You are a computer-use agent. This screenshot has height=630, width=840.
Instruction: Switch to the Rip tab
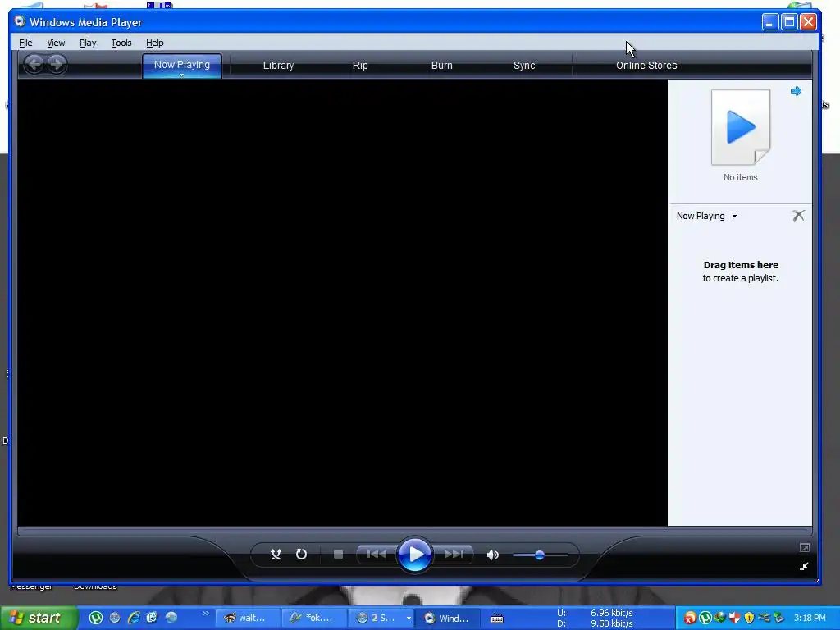pyautogui.click(x=360, y=66)
